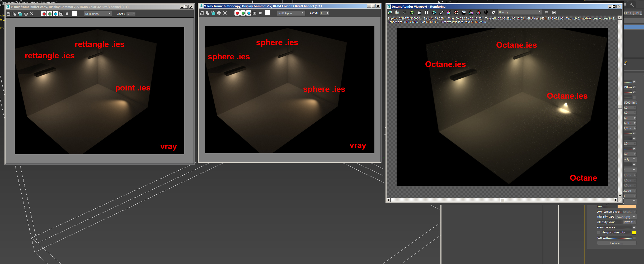This screenshot has width=644, height=264.
Task: Toggle blue channel in left V-Ray buffer
Action: click(x=55, y=14)
